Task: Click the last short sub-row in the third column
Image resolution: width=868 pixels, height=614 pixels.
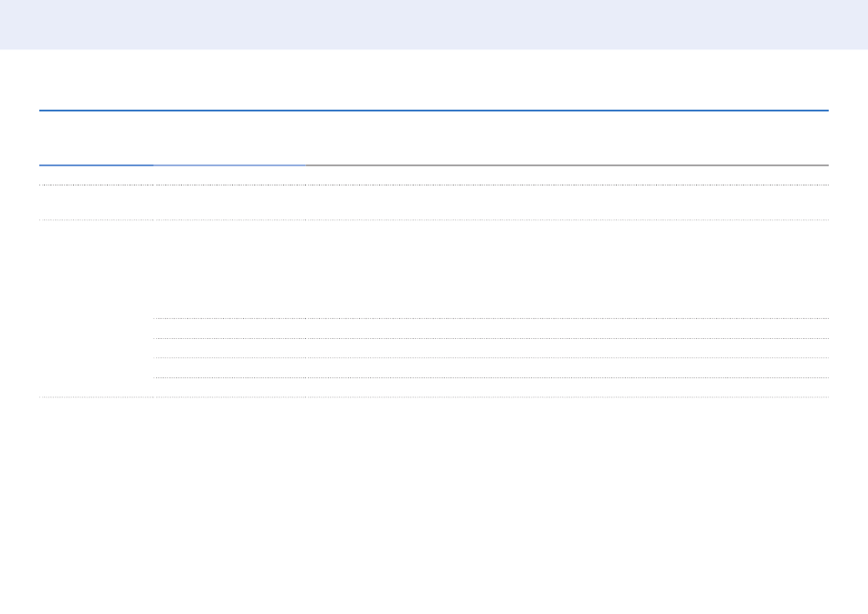Action: click(x=567, y=387)
